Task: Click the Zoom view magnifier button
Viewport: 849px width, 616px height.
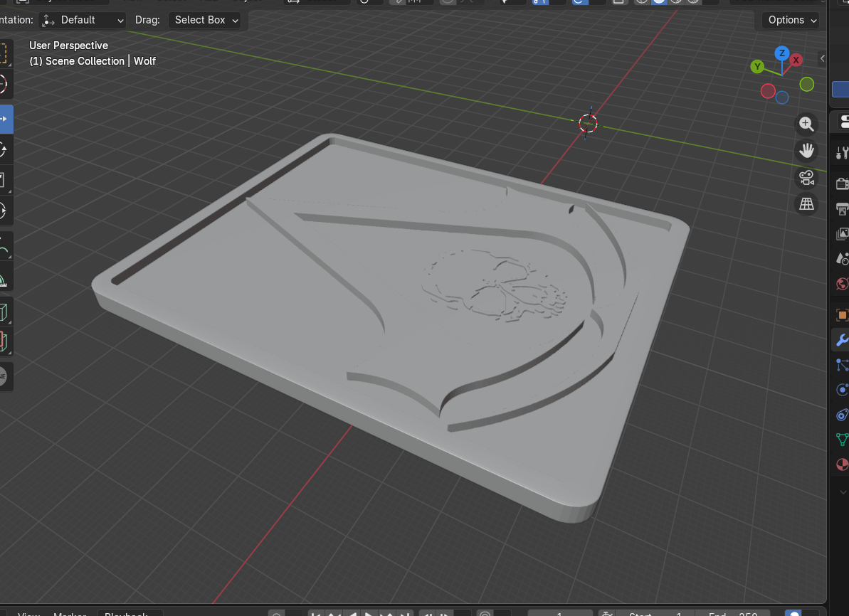Action: (x=806, y=124)
